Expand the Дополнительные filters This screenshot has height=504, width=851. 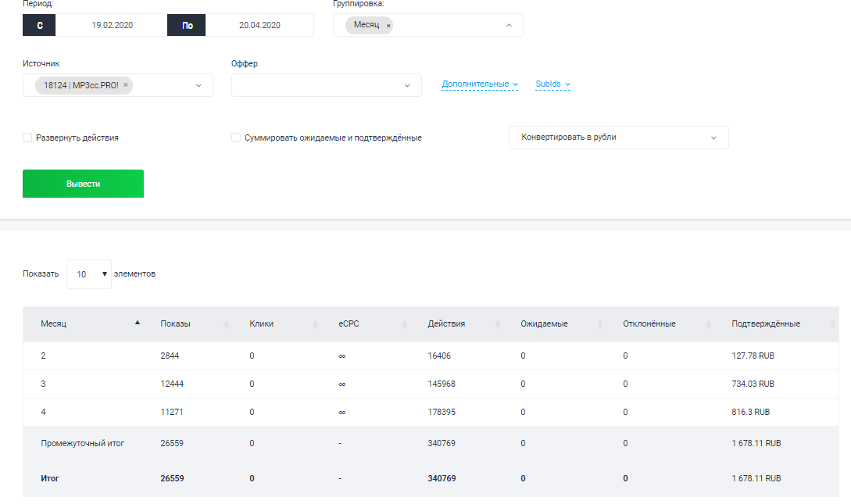click(x=480, y=84)
